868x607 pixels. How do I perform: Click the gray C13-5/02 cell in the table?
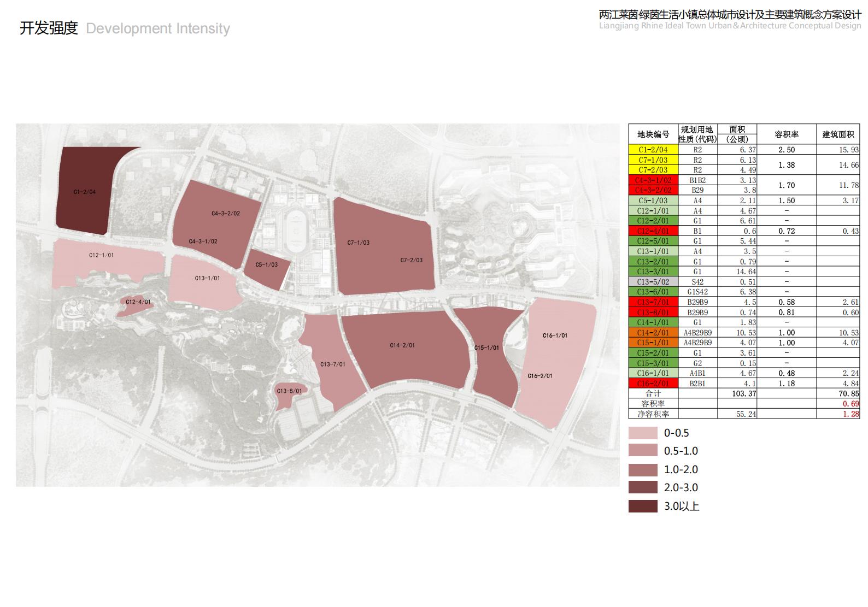click(x=653, y=282)
